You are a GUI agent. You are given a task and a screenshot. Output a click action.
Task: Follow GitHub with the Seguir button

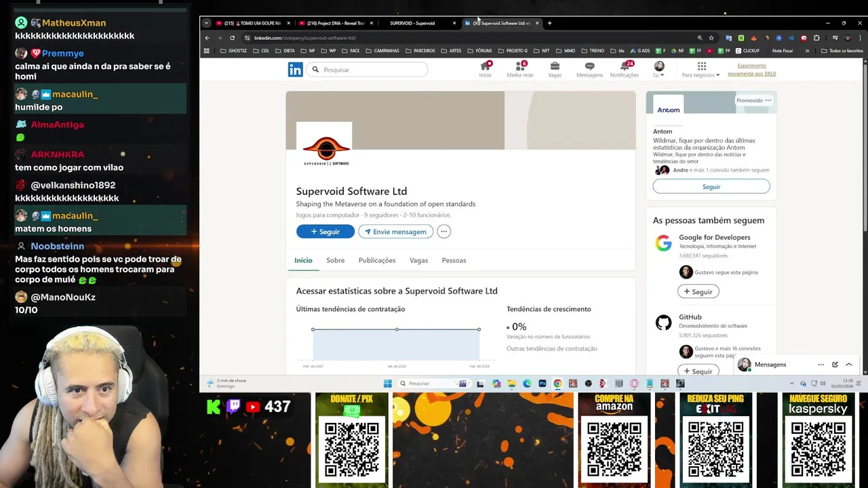click(698, 371)
